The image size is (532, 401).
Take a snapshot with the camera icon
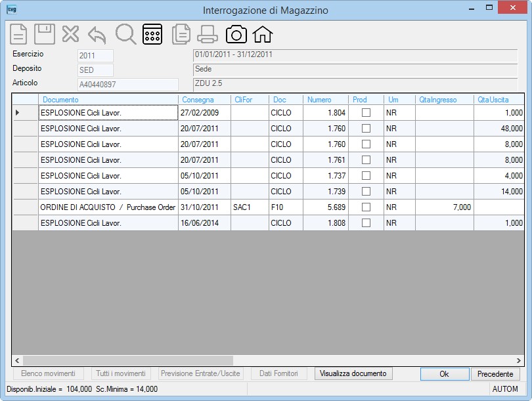tap(236, 34)
